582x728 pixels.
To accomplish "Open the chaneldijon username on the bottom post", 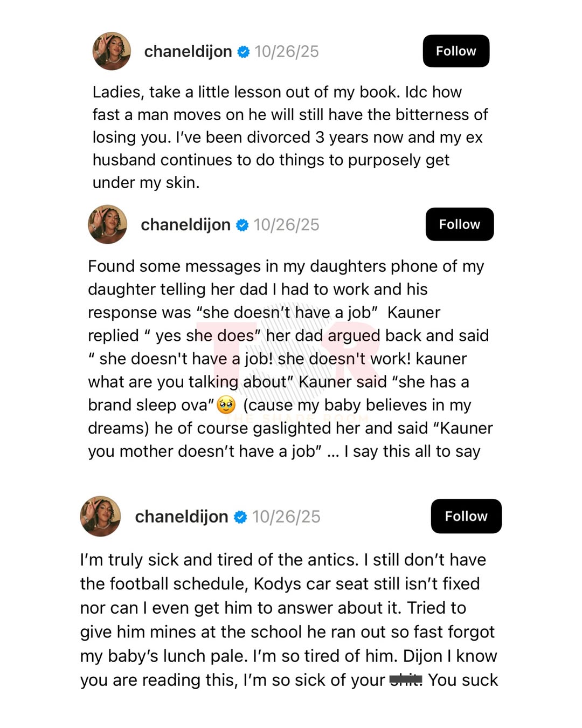I will point(181,517).
